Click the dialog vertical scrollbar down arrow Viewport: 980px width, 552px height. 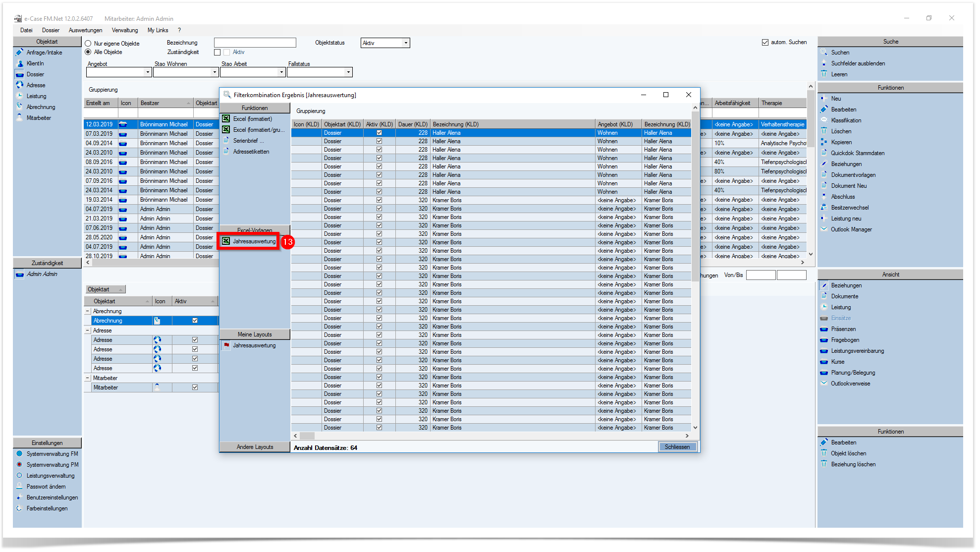pyautogui.click(x=695, y=428)
